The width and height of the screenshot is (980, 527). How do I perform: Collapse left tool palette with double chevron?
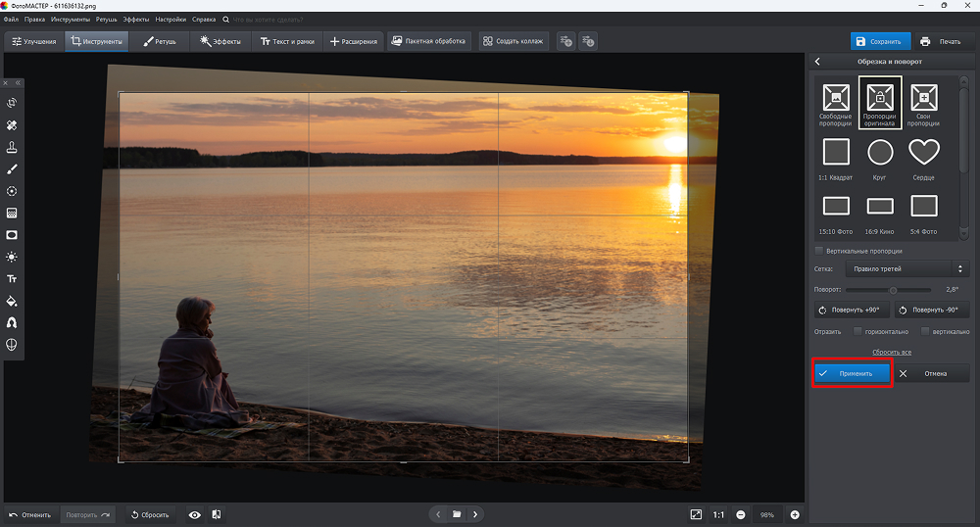[18, 82]
